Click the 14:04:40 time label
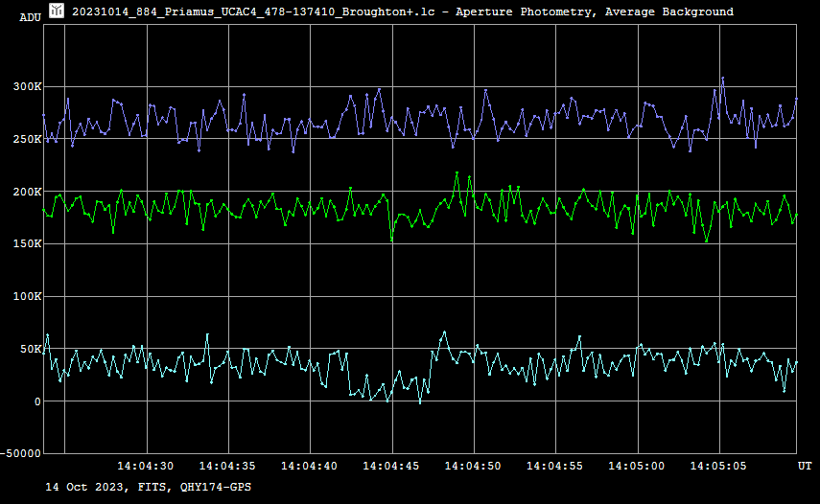820x504 pixels. tap(309, 466)
